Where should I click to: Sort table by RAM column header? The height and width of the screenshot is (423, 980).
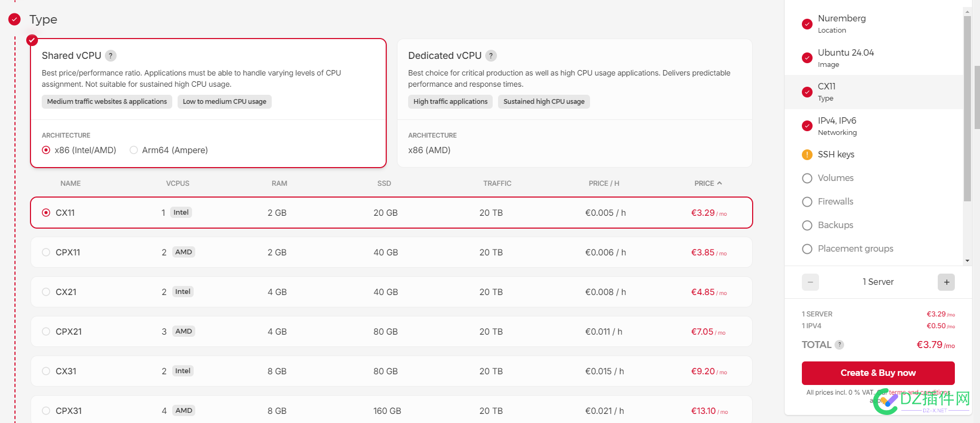tap(279, 183)
